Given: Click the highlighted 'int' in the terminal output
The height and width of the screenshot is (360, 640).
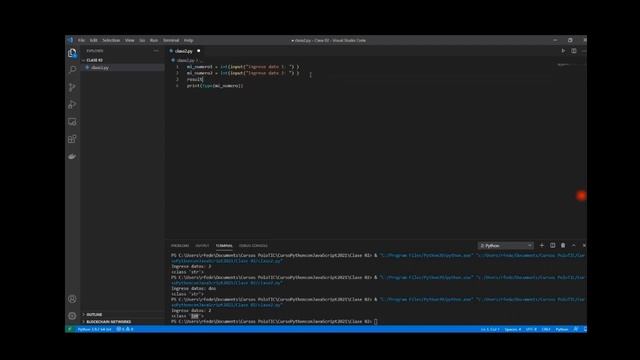Looking at the screenshot, I should (195, 316).
